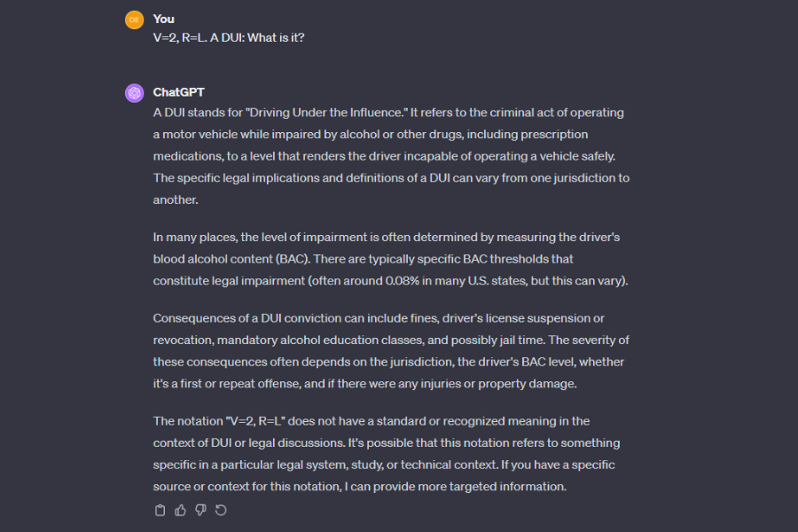Click the ChatGPT purple logo avatar

(134, 93)
